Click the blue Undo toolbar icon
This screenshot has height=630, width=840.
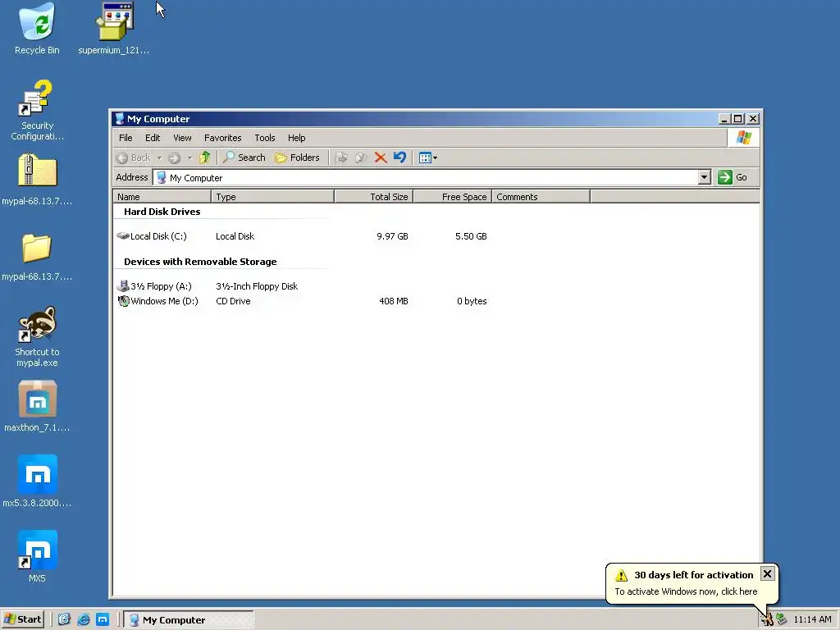[x=399, y=157]
